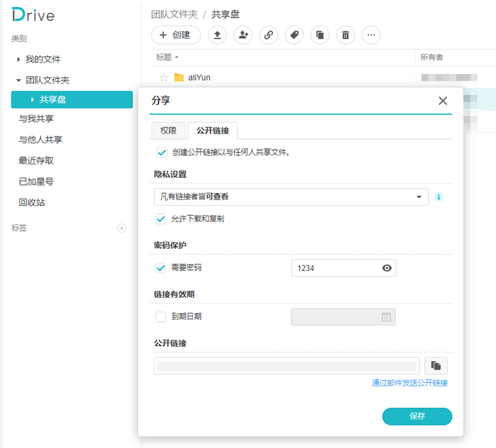The image size is (496, 448).
Task: Select 回收站 in the sidebar
Action: point(32,202)
